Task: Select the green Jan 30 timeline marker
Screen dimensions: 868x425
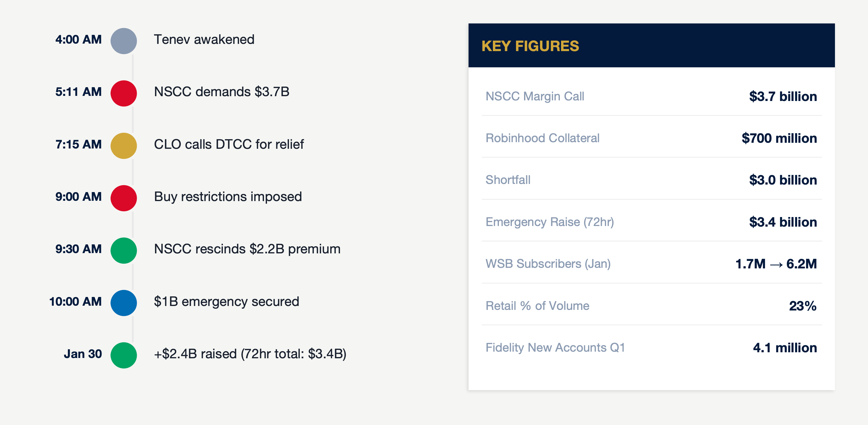Action: click(x=124, y=355)
